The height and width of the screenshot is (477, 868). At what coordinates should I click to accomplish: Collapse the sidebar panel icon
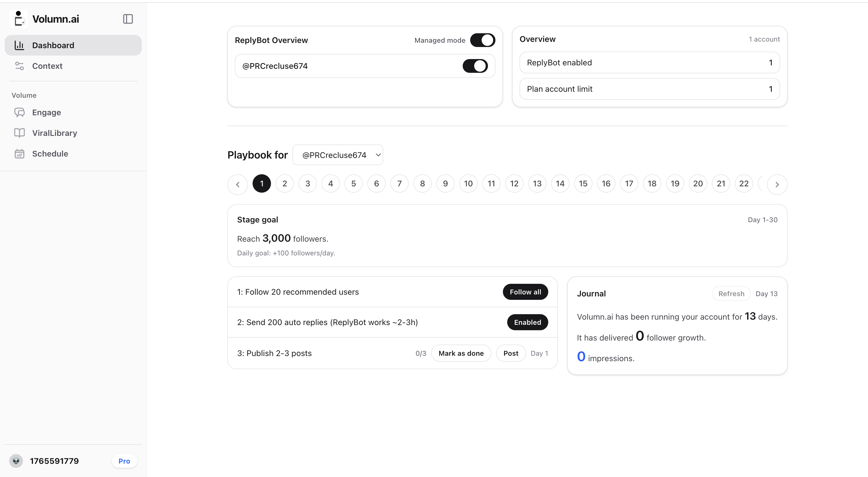pyautogui.click(x=128, y=19)
